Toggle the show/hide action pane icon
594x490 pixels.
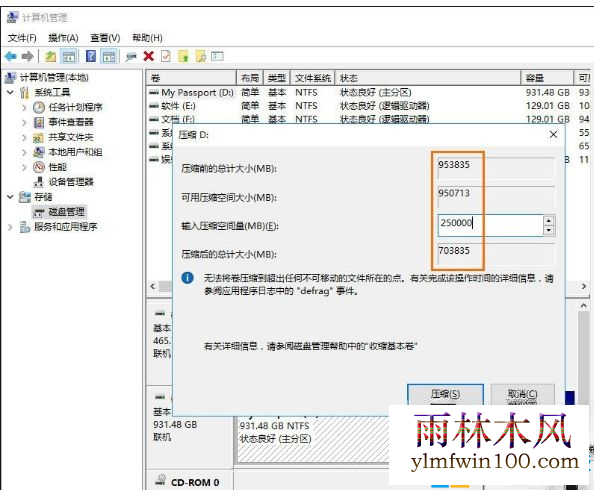point(109,57)
